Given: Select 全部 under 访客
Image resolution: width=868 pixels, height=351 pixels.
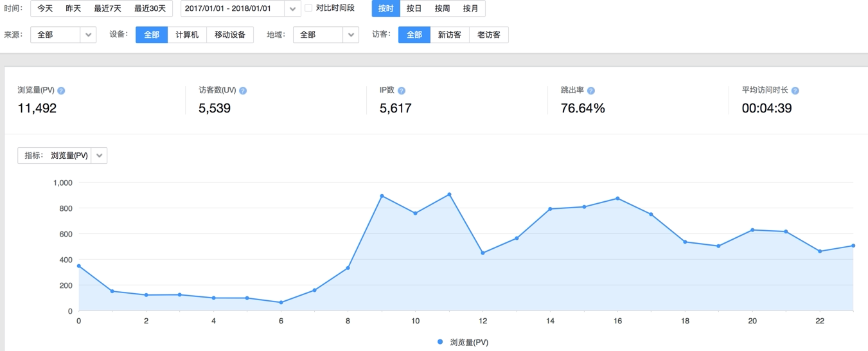Looking at the screenshot, I should point(414,35).
